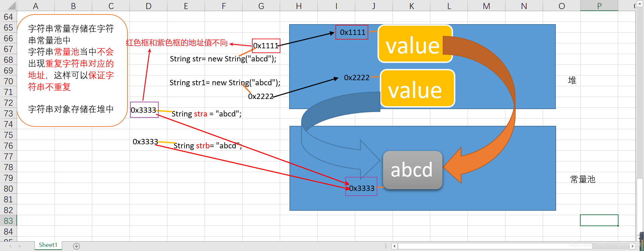Click text 'String strb= "abcd";'
Screen dimensions: 644x251
click(208, 146)
